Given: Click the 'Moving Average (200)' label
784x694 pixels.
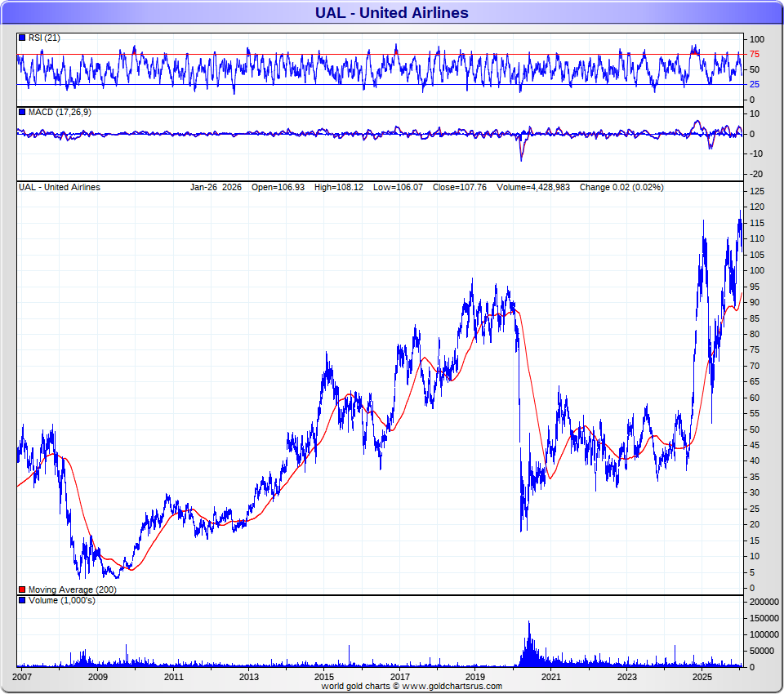Looking at the screenshot, I should coord(72,589).
